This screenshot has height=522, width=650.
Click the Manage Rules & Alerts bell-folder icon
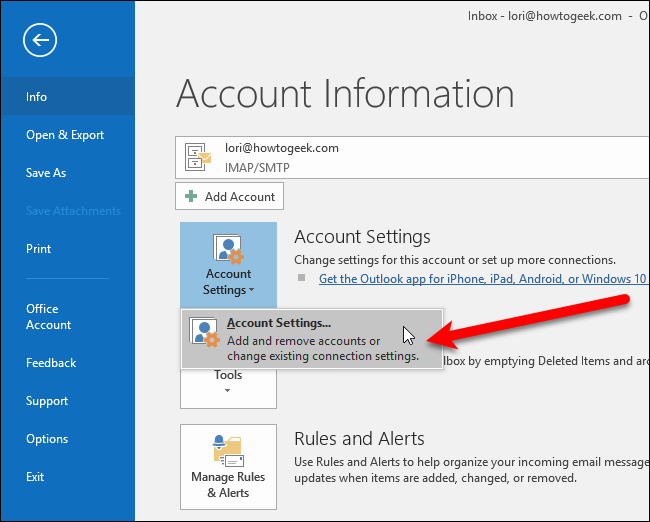(228, 451)
